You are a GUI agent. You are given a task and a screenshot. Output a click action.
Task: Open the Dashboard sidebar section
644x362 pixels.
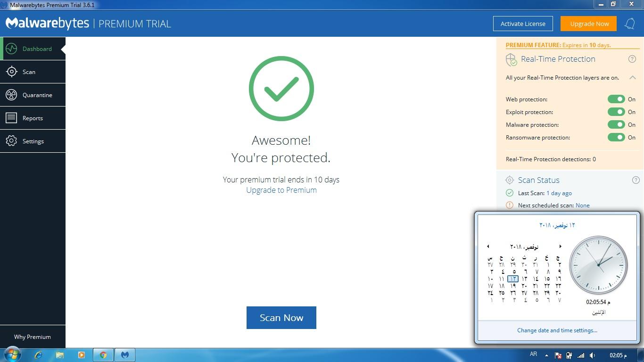[x=33, y=49]
